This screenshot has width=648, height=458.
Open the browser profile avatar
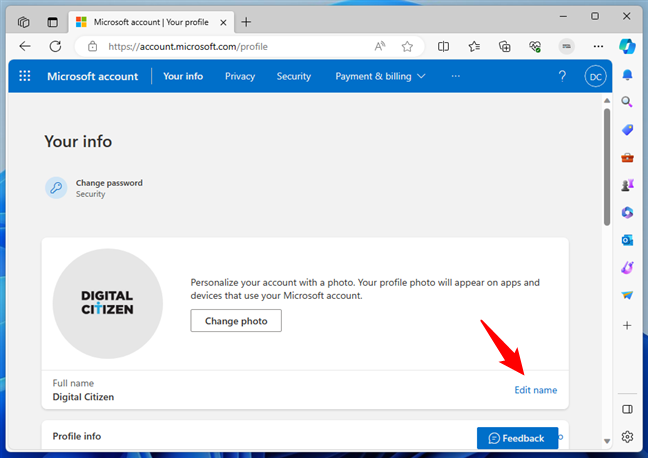pyautogui.click(x=567, y=46)
